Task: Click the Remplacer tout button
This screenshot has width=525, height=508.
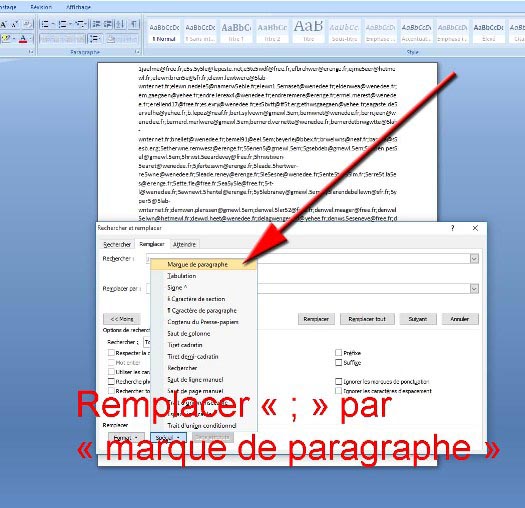Action: tap(367, 319)
